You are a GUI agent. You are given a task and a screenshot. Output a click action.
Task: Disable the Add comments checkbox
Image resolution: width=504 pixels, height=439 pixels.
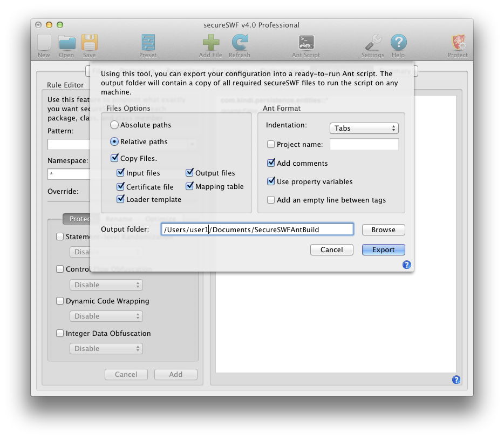(x=271, y=163)
